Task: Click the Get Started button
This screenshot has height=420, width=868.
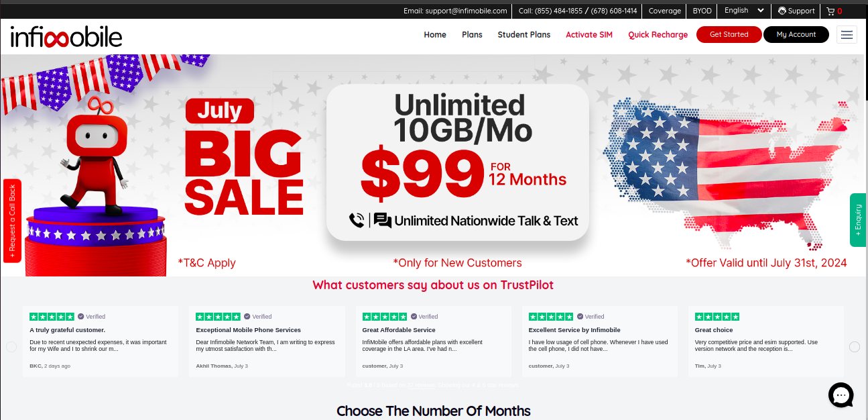Action: click(729, 35)
